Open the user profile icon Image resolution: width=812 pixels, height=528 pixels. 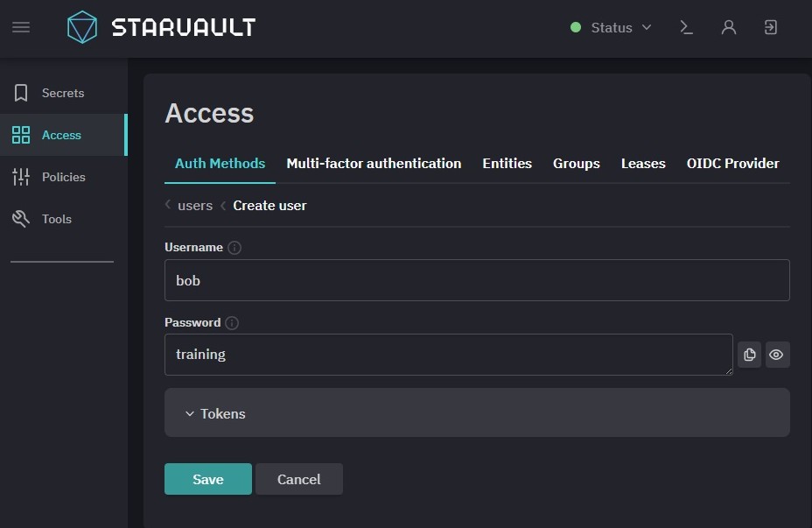pyautogui.click(x=729, y=27)
